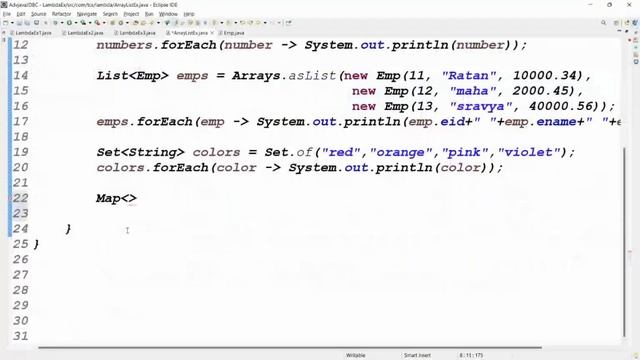The height and width of the screenshot is (360, 640).
Task: Open the Run menu
Action: pyautogui.click(x=149, y=14)
